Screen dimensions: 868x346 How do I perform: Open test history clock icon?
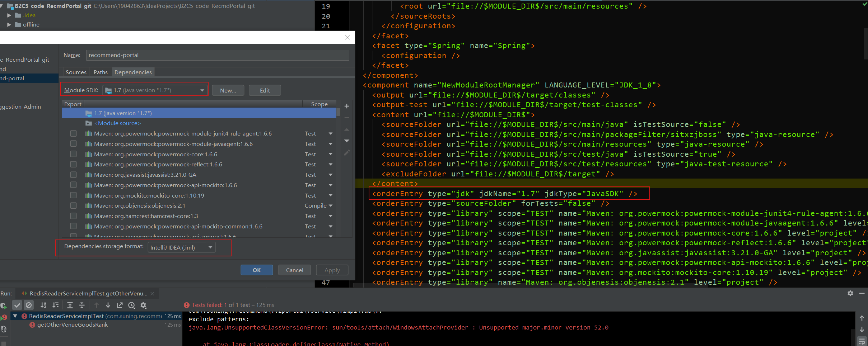click(x=132, y=305)
